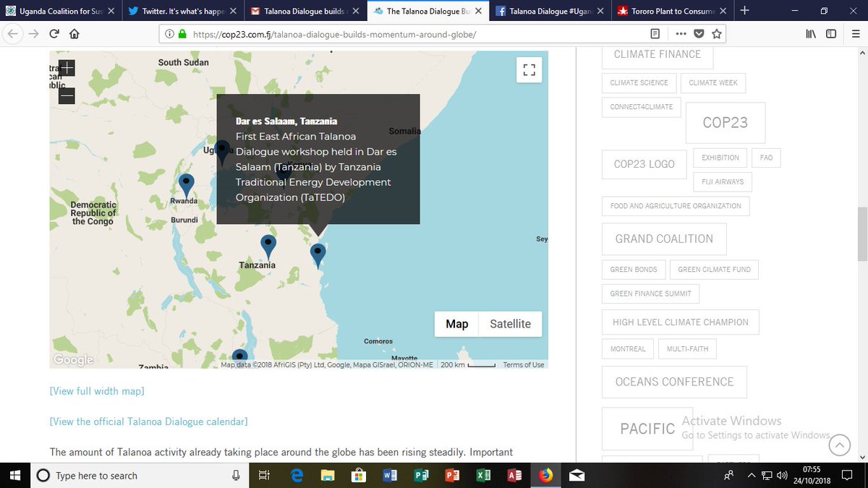Click the Rwanda map marker
This screenshot has height=488, width=868.
(x=187, y=186)
